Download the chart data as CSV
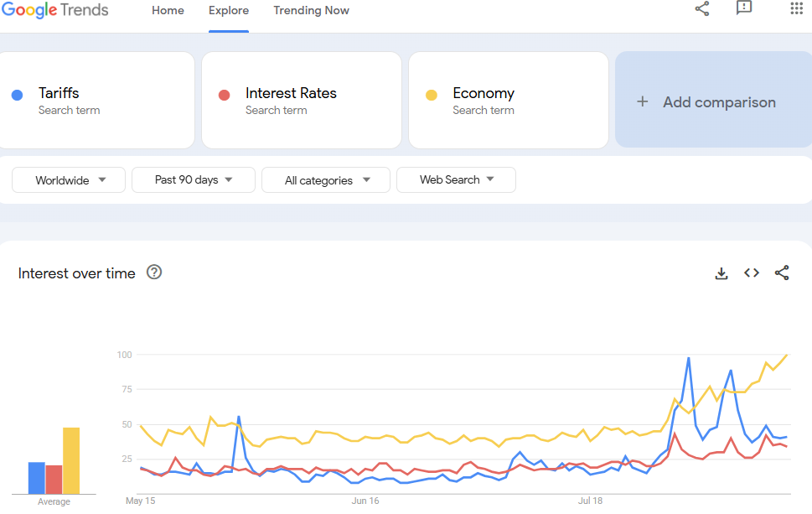812x514 pixels. pos(721,273)
